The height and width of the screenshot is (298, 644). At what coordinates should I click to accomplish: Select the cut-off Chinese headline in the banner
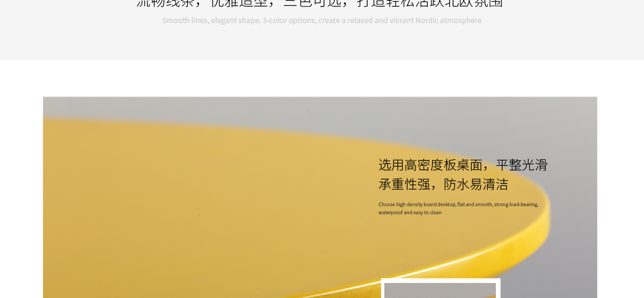pyautogui.click(x=320, y=2)
